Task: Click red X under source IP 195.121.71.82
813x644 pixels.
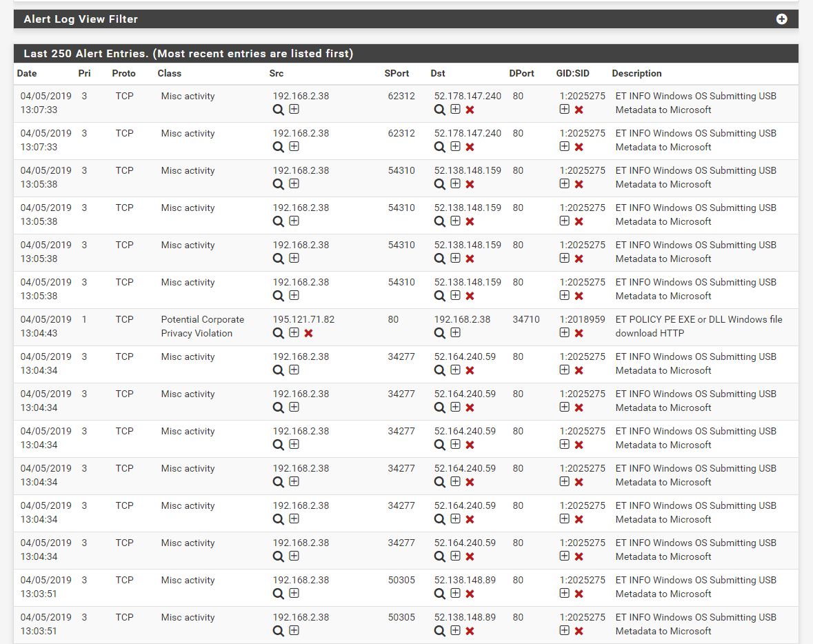Action: click(x=309, y=333)
